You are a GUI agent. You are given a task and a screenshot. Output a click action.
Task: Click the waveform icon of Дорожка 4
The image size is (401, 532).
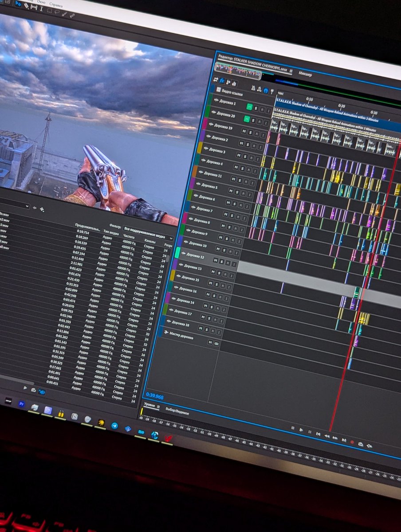(x=203, y=160)
